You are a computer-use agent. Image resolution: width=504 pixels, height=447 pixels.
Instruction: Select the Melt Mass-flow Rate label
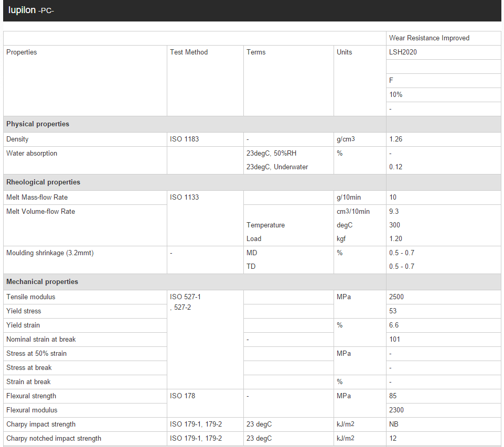pos(37,198)
